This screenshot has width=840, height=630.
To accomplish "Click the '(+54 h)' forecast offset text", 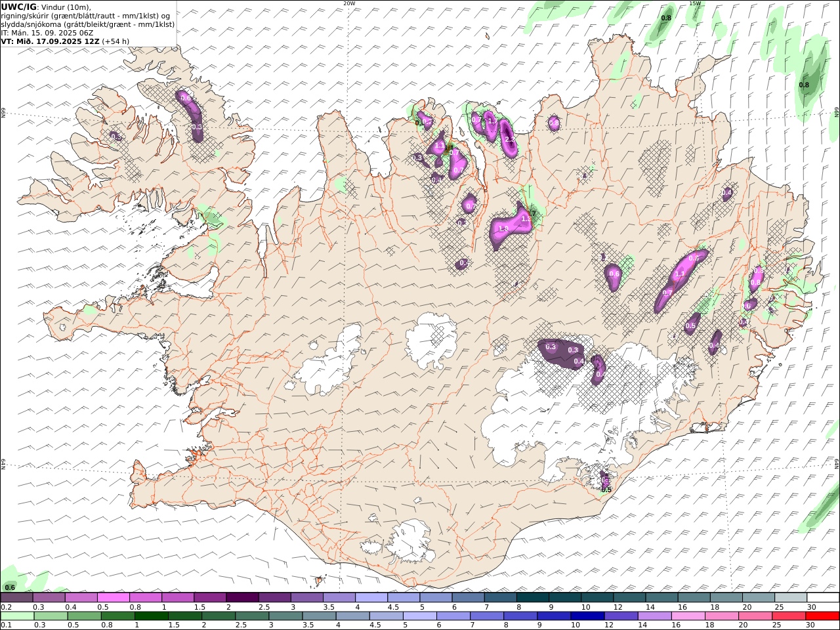I will [x=115, y=41].
